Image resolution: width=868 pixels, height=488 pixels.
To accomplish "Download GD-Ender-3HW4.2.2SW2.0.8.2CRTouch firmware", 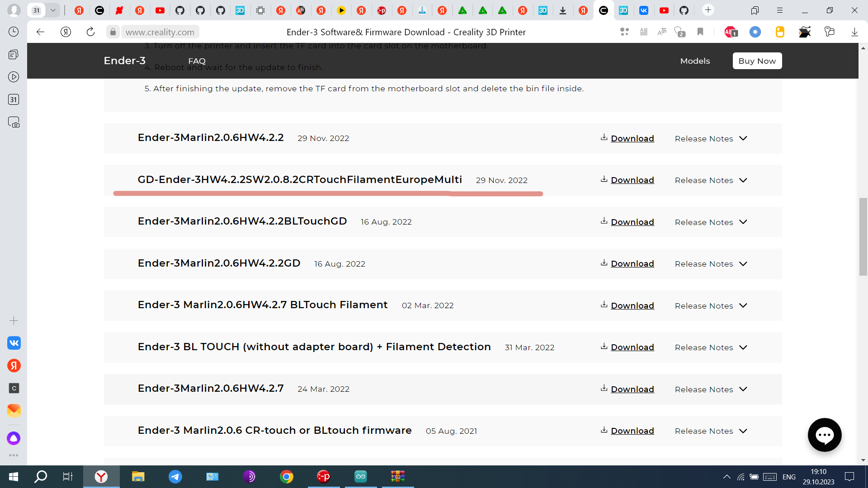I will tap(632, 180).
